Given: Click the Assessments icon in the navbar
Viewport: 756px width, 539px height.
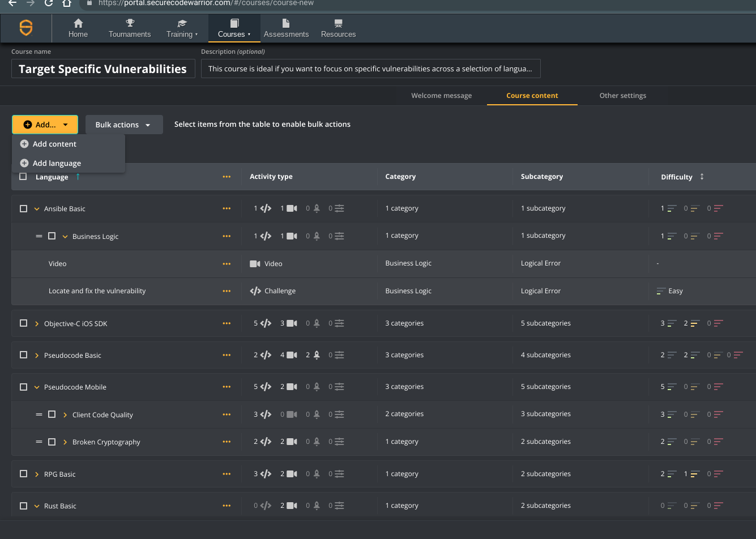Looking at the screenshot, I should pyautogui.click(x=286, y=25).
